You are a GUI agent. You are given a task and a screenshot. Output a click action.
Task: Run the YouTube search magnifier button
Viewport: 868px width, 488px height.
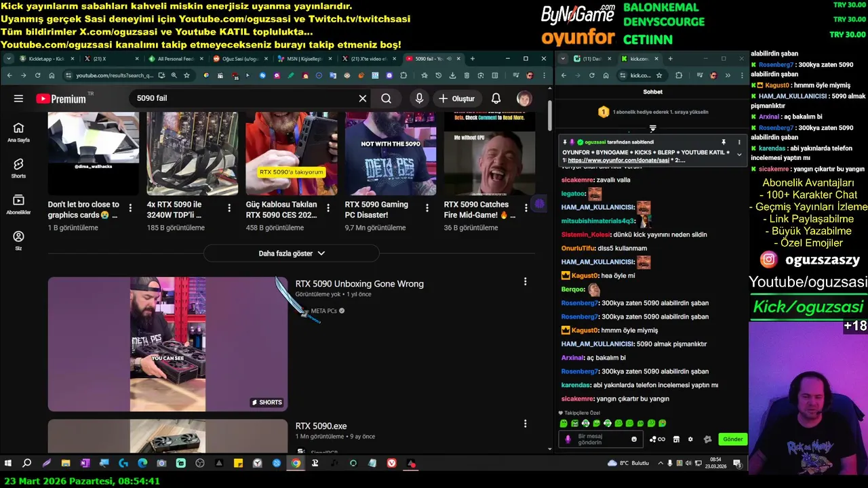click(386, 98)
